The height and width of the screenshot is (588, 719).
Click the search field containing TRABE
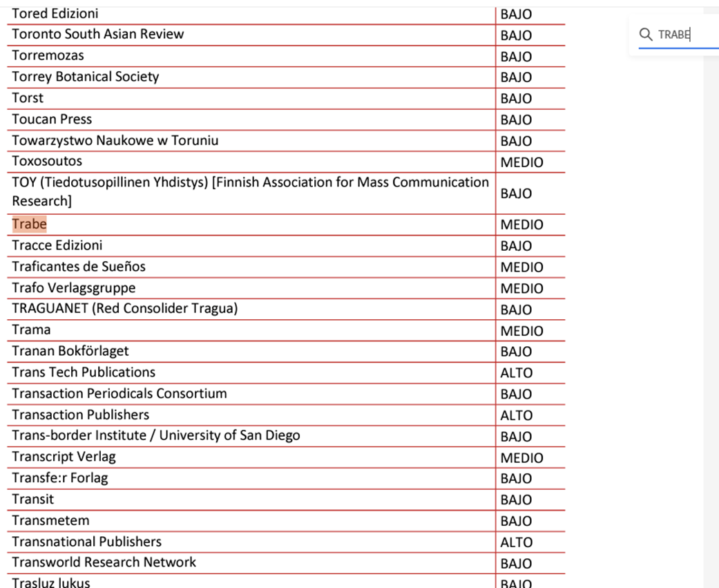[x=680, y=35]
